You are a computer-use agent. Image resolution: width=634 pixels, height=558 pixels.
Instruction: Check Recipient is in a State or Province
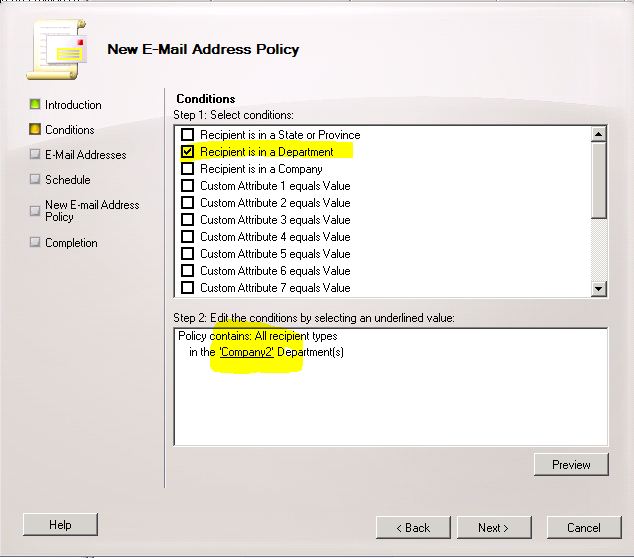[187, 134]
